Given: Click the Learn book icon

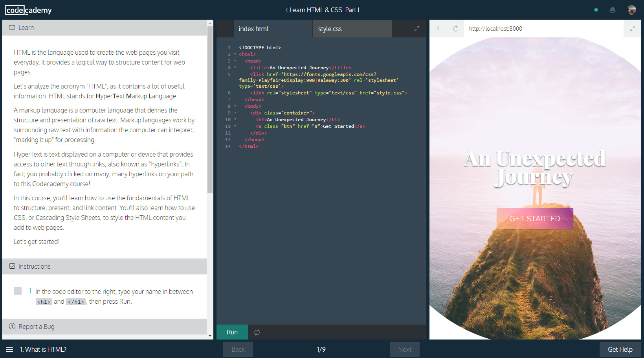Looking at the screenshot, I should (x=12, y=28).
